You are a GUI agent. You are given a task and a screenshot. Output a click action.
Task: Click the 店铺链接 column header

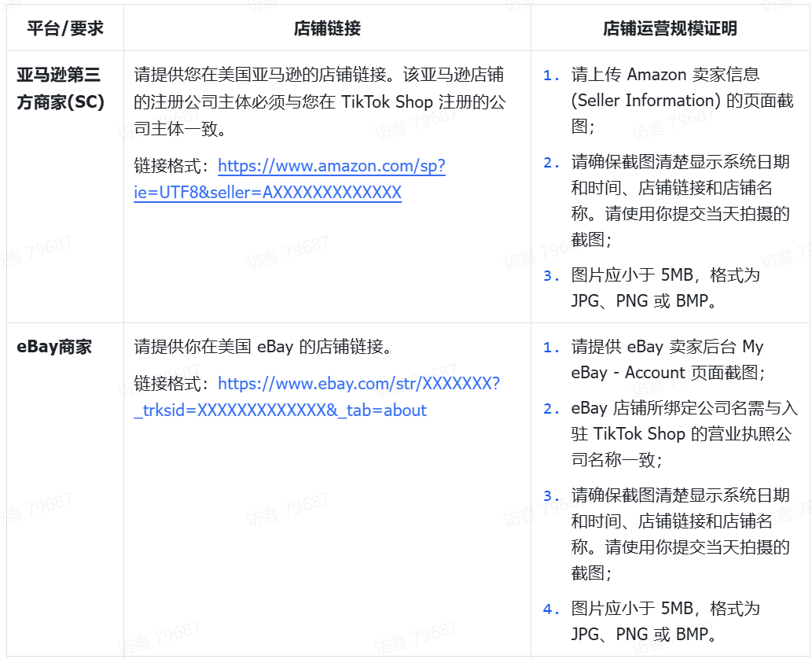click(327, 29)
